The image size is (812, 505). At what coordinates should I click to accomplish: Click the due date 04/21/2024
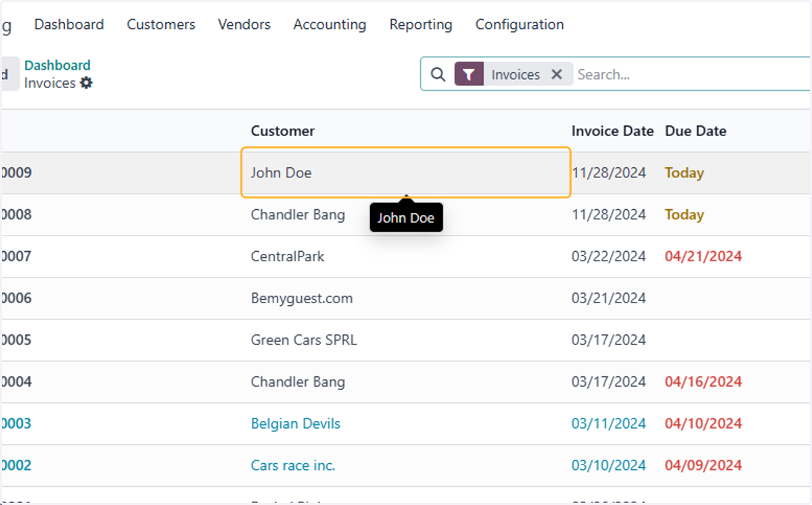[x=703, y=257]
